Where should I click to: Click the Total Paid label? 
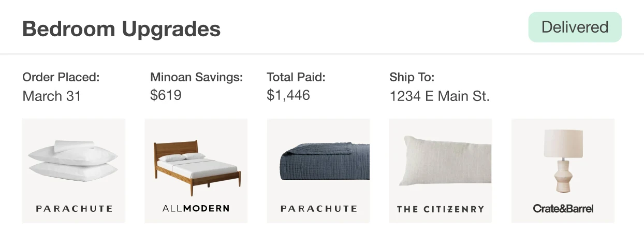pos(296,77)
